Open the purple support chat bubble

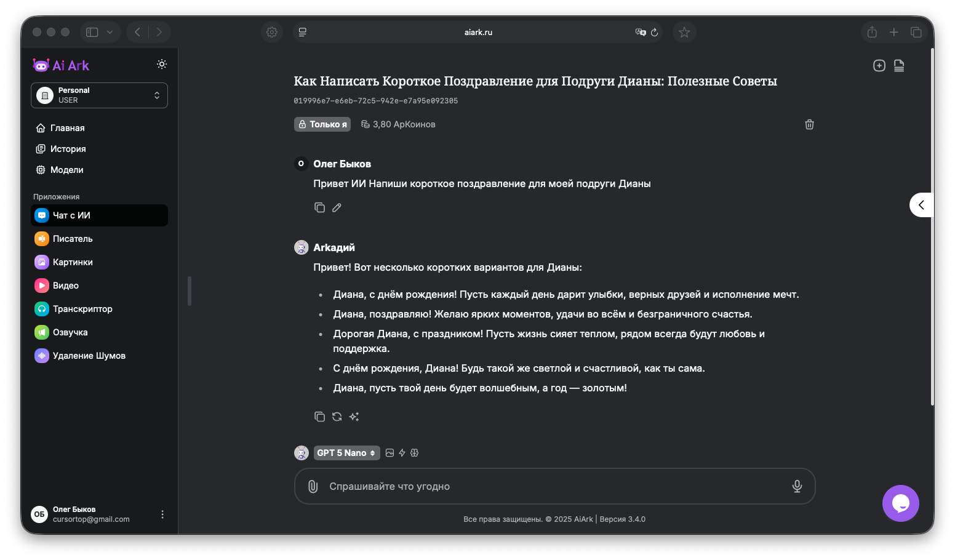click(x=900, y=503)
